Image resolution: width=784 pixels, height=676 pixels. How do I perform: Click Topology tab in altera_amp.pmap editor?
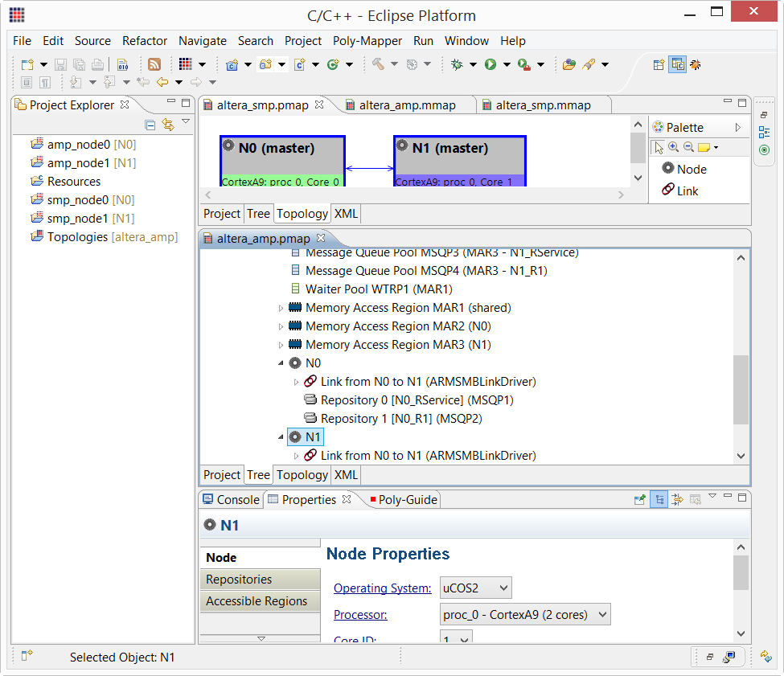click(302, 475)
